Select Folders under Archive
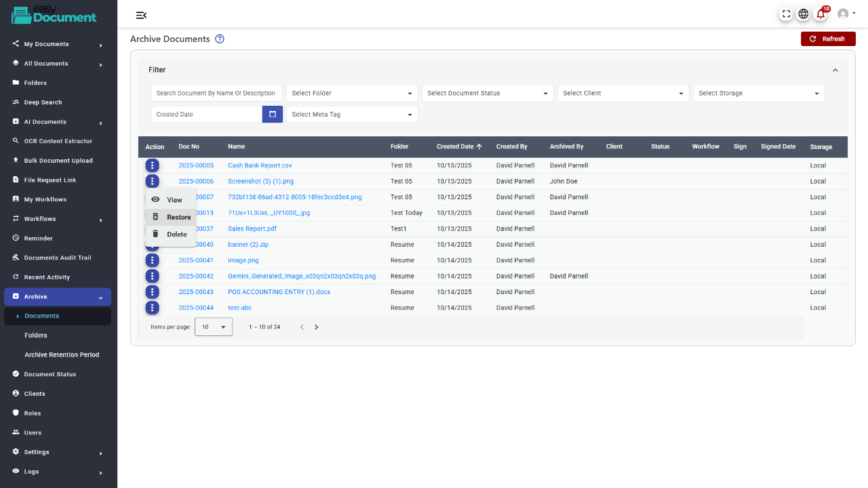The height and width of the screenshot is (488, 868). [58, 335]
